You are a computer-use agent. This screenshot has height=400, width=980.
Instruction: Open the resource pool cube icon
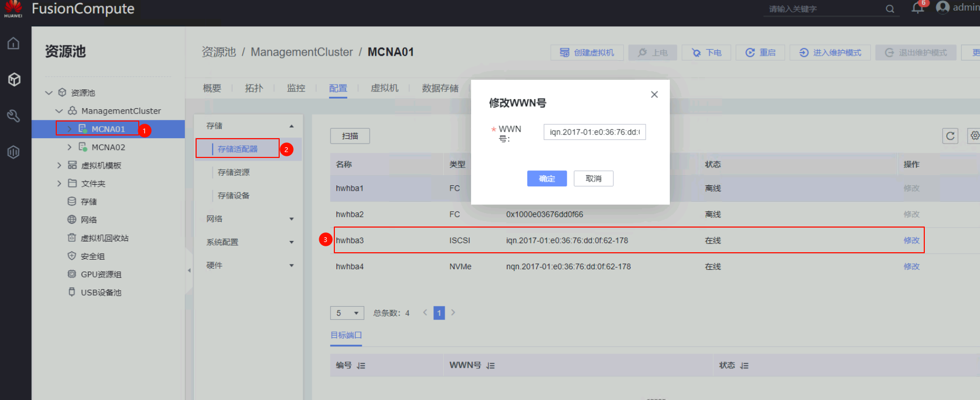point(14,79)
